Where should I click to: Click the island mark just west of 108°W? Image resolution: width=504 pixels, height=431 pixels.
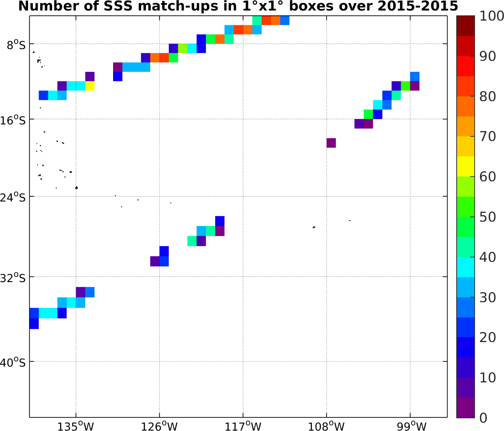pos(314,227)
